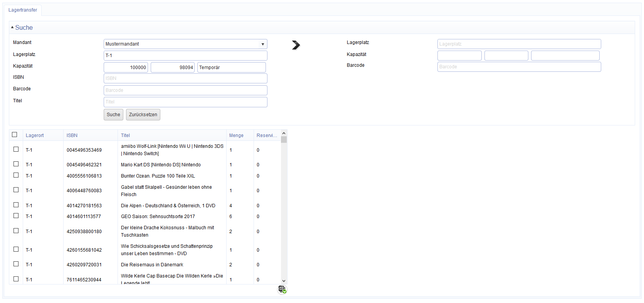Screen dimensions: 644x303
Task: Select the Bunter Ozean Puzzle row checkbox
Action: click(x=16, y=175)
